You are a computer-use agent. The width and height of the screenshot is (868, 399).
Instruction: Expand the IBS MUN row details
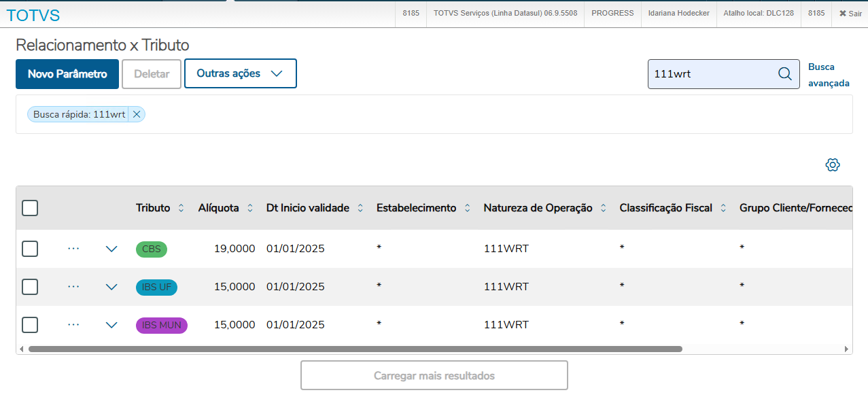point(112,325)
